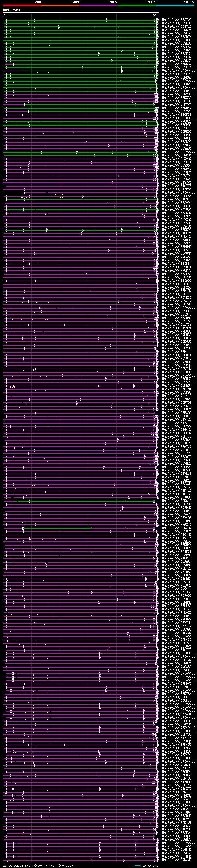This screenshot has width=197, height=868.
Task: Select hit label UniRef100_C8VLJ8
Action: pos(177,474)
